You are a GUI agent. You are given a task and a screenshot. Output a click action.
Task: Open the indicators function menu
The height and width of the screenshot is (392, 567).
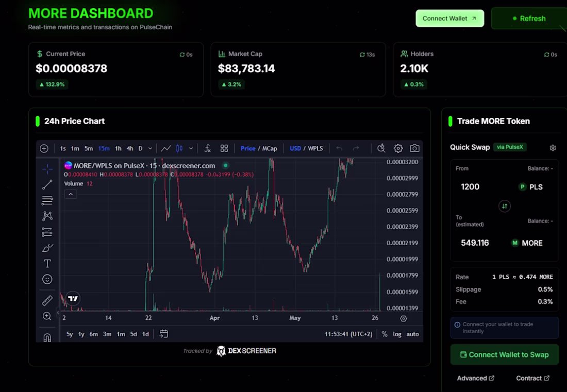207,148
